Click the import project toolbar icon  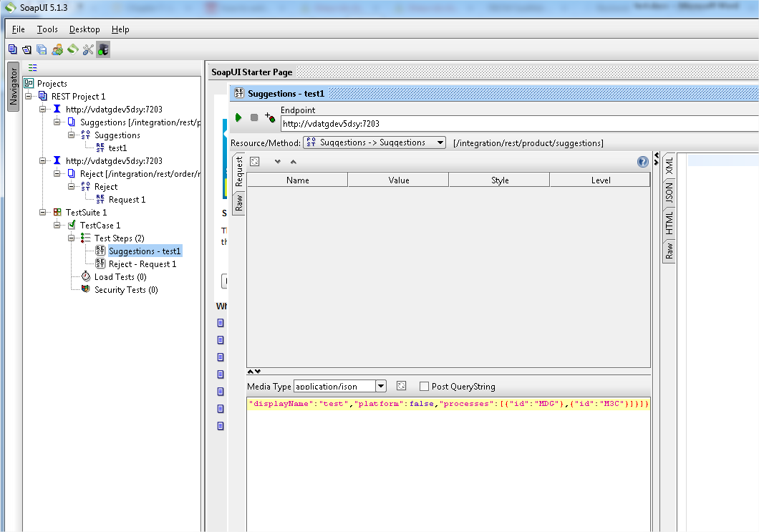(x=27, y=49)
